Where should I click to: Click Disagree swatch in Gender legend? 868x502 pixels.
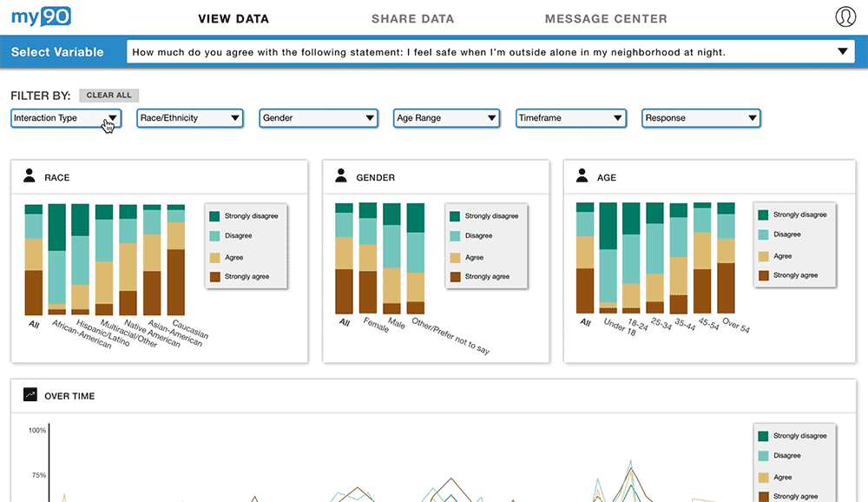tap(455, 236)
